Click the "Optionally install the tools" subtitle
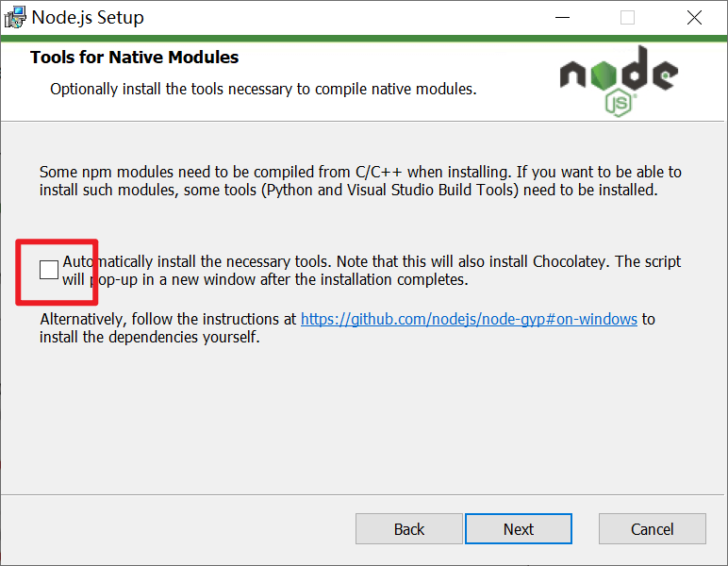 263,90
